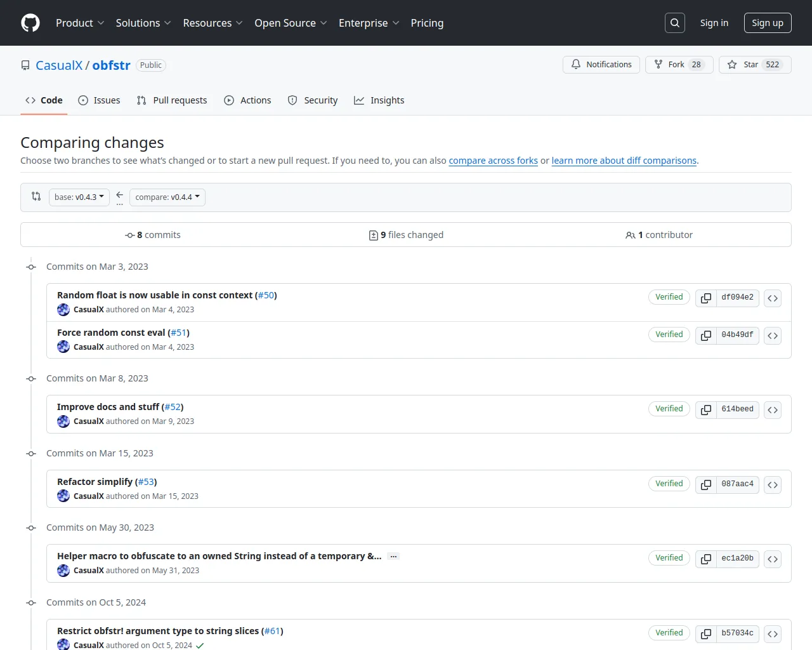Switch to the Insights tab

pos(379,100)
